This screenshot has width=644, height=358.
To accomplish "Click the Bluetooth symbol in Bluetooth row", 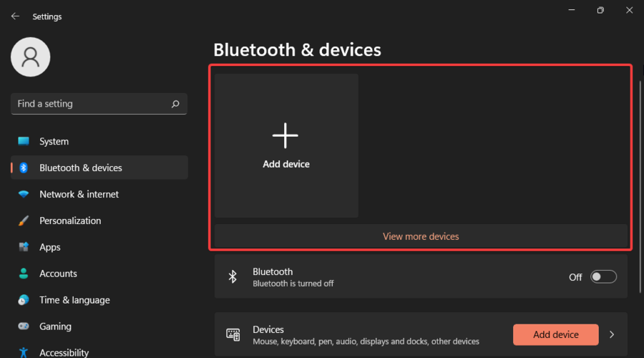I will pos(233,277).
